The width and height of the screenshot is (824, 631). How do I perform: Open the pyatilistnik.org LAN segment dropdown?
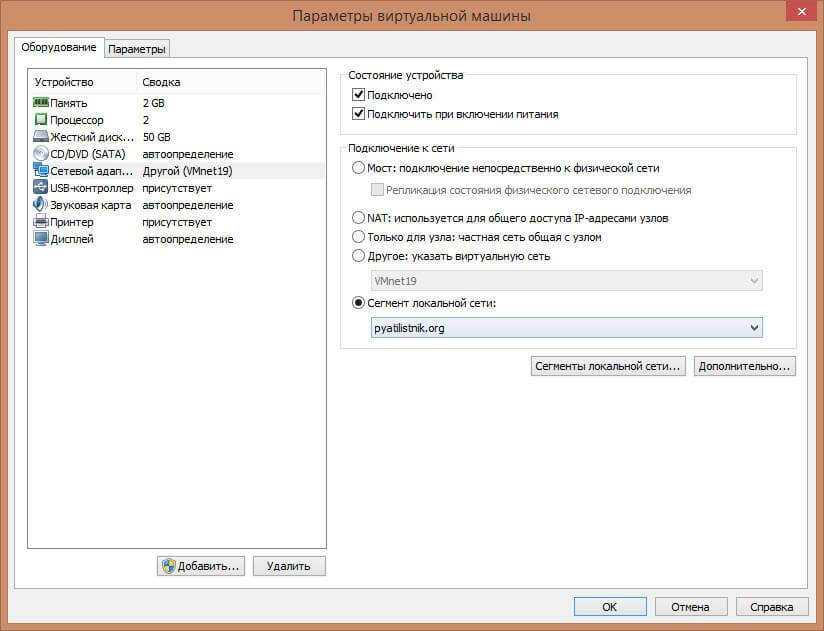[566, 328]
